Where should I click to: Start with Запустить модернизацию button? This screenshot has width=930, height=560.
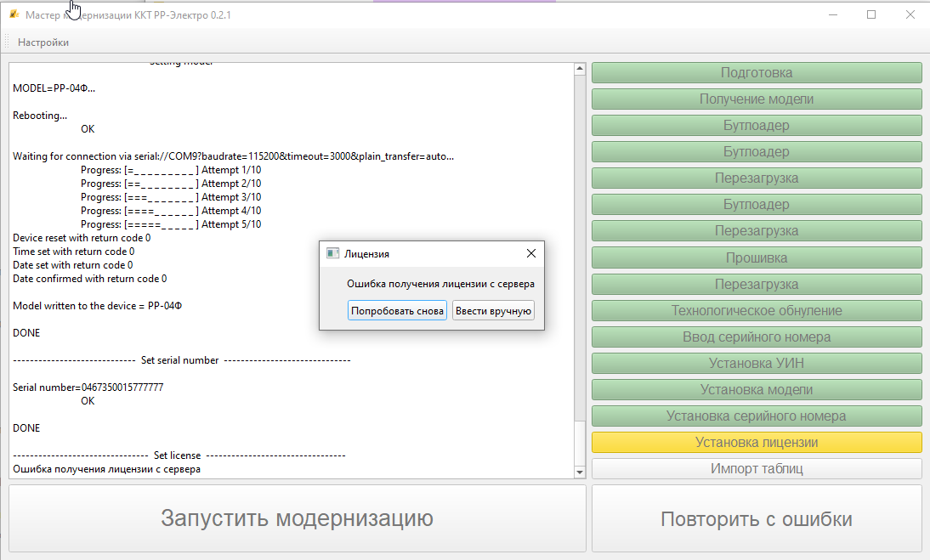pyautogui.click(x=298, y=518)
